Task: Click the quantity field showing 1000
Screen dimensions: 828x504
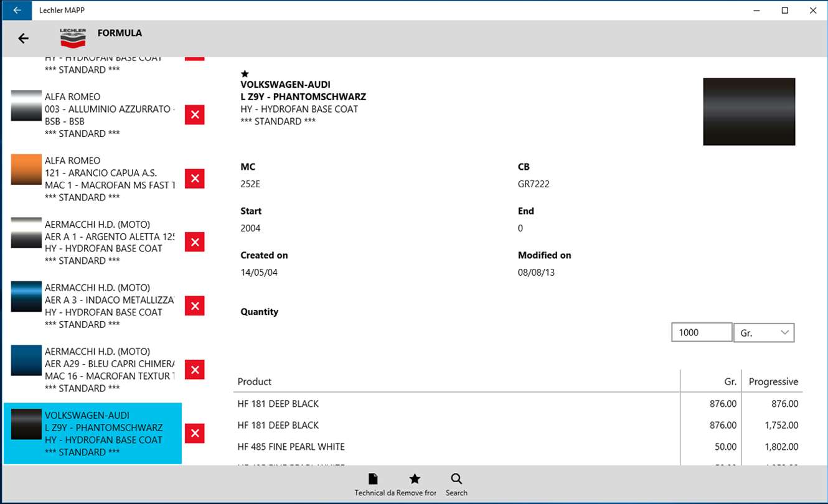Action: coord(702,332)
